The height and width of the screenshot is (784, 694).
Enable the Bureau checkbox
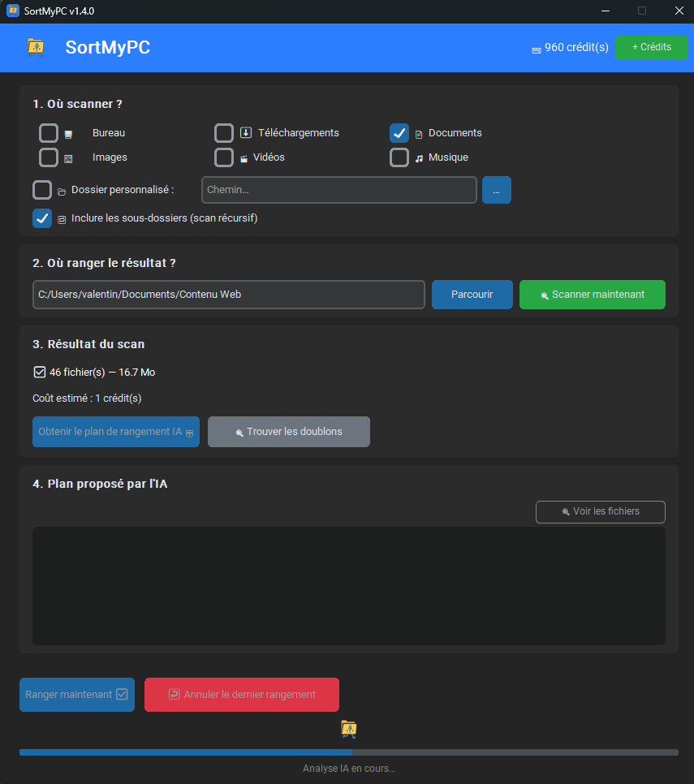(49, 133)
